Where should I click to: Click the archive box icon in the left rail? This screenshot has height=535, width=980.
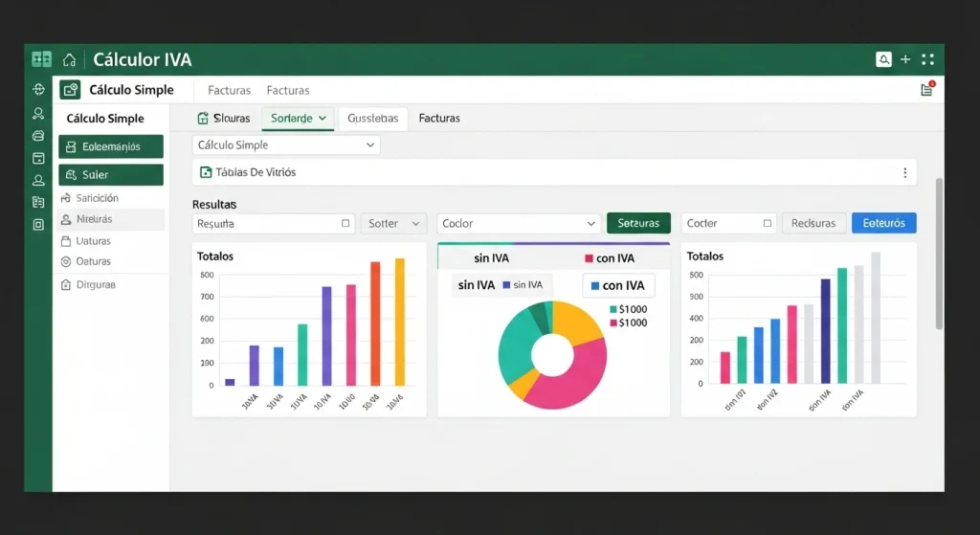tap(38, 158)
